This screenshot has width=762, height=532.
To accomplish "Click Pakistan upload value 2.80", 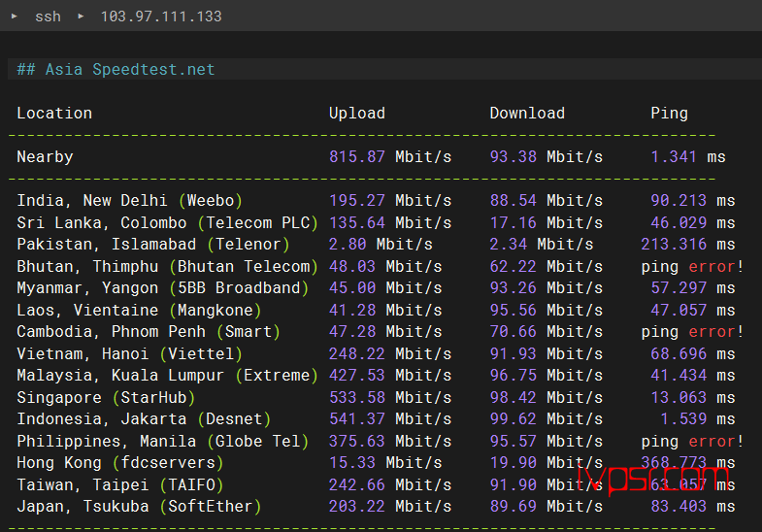I will pos(348,245).
